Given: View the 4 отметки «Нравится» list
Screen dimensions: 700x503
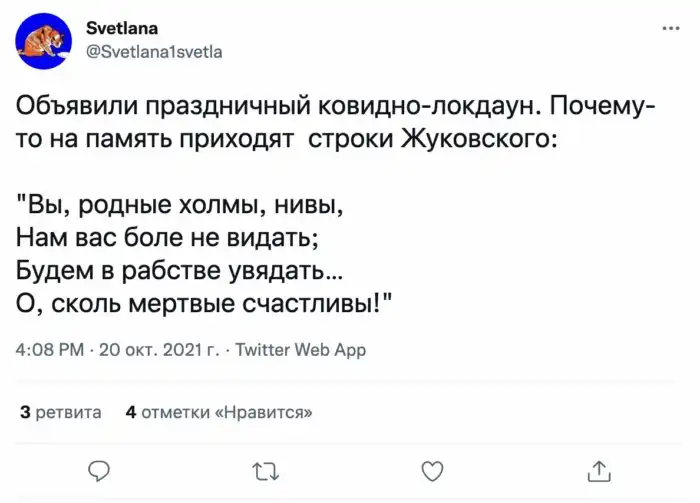Looking at the screenshot, I should [x=219, y=411].
